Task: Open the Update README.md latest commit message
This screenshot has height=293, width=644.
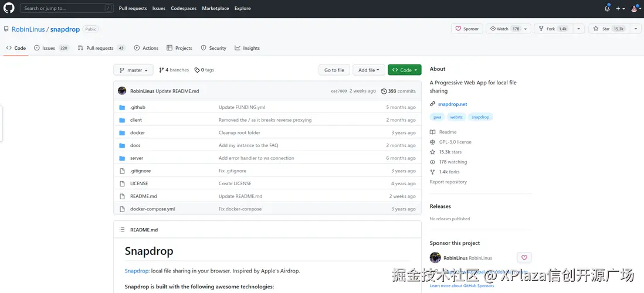Action: 178,91
